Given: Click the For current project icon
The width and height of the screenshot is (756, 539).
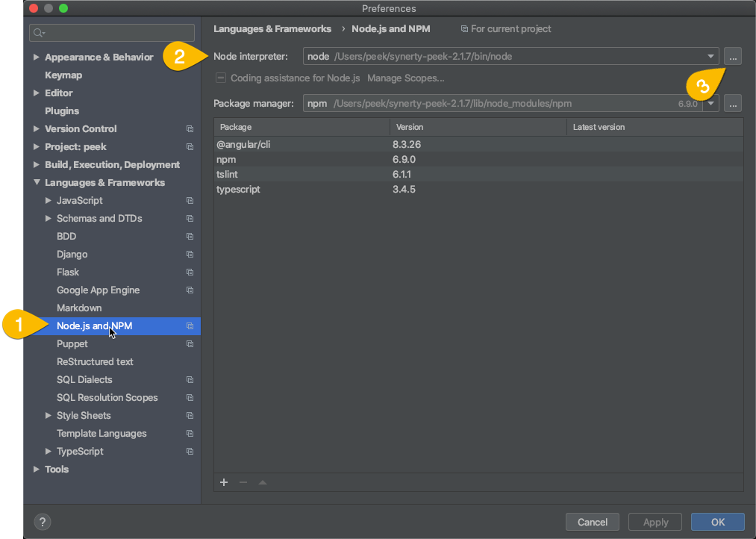Looking at the screenshot, I should point(464,29).
